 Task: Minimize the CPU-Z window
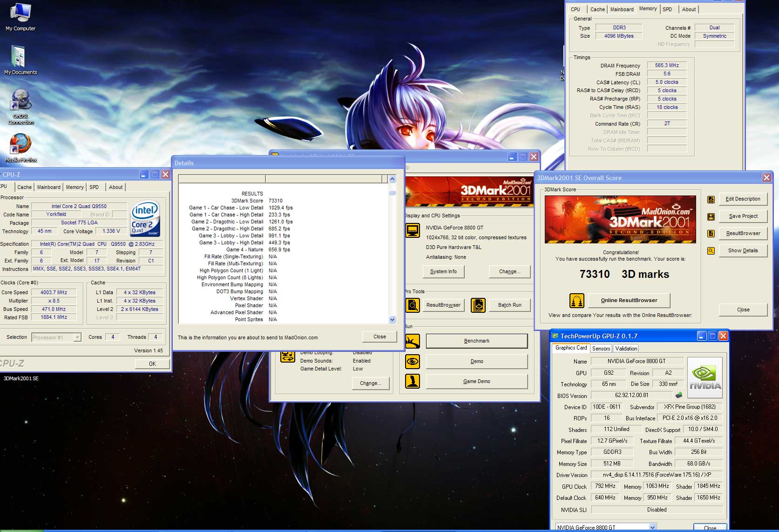[x=144, y=175]
